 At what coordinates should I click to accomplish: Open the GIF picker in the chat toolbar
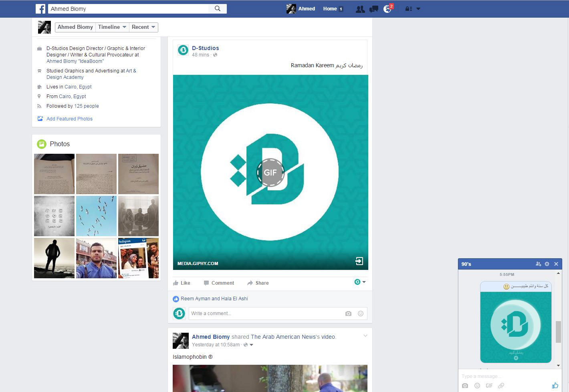[x=489, y=386]
